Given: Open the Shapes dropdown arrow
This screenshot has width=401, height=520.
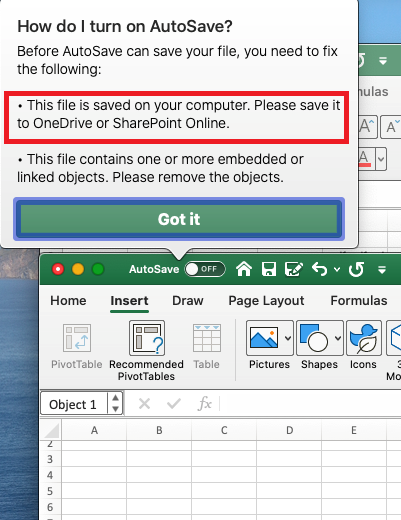Looking at the screenshot, I should pos(338,338).
